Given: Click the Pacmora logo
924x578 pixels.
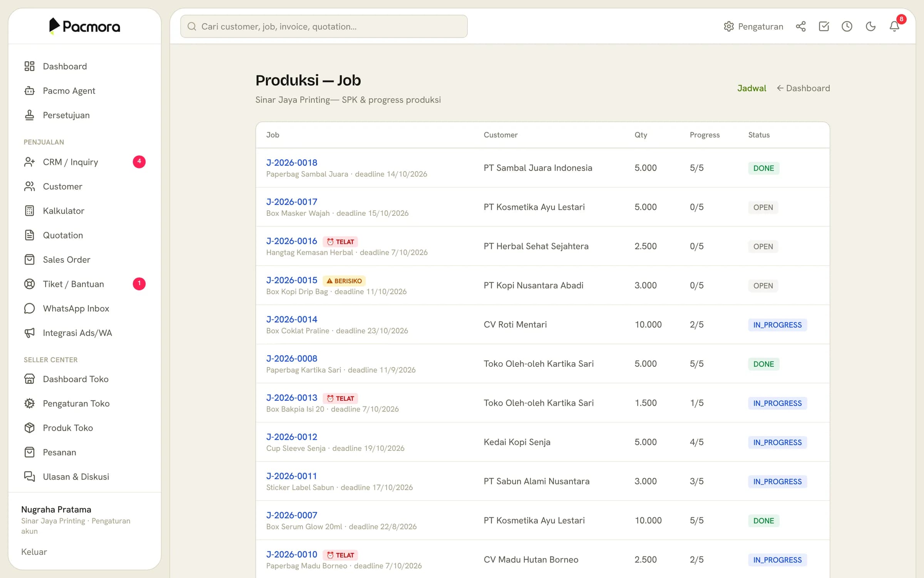Looking at the screenshot, I should tap(85, 26).
